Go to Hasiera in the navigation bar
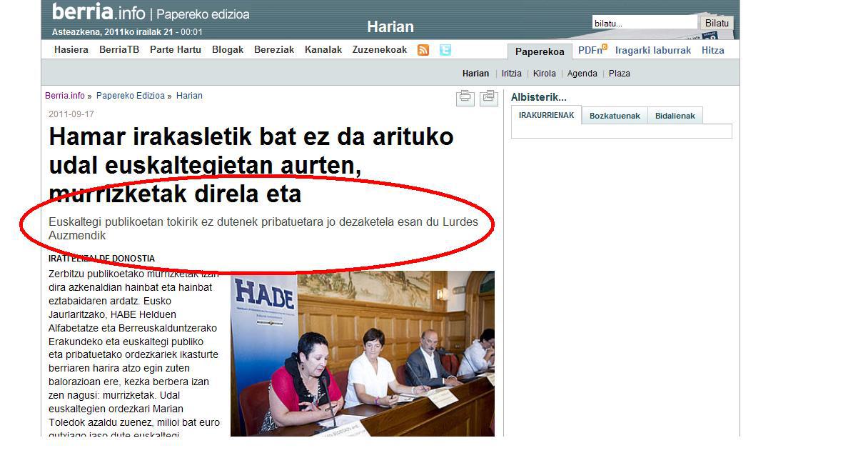The height and width of the screenshot is (463, 868). pyautogui.click(x=71, y=50)
